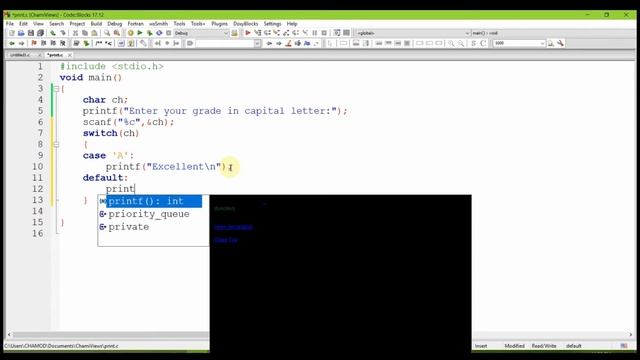Click the Break debugger pause icon
This screenshot has height=360, width=640.
coord(315,33)
